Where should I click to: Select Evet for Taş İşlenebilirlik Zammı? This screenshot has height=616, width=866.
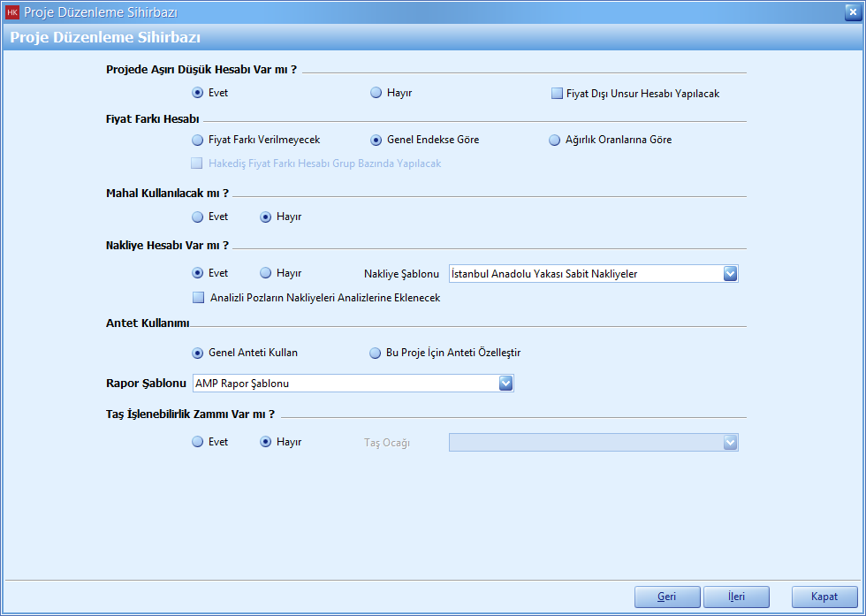(198, 442)
